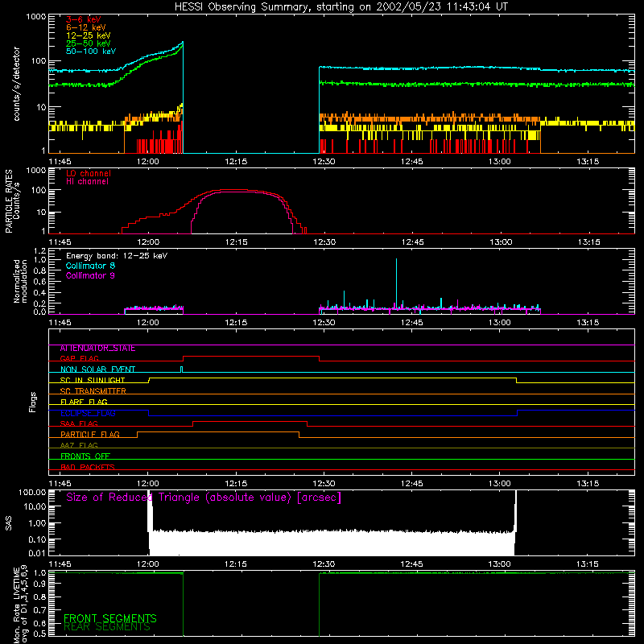
Task: Click the raised SAA_FLAG segment
Action: 250,421
